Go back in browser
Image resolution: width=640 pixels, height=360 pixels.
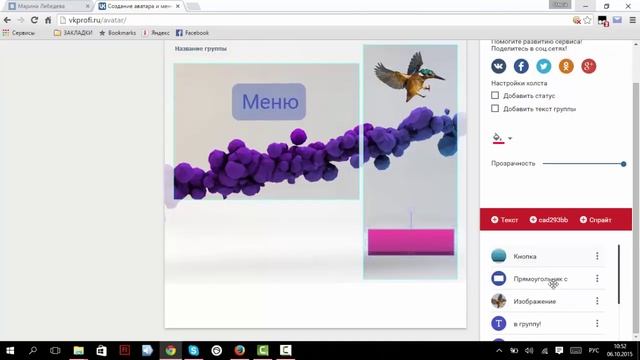(7, 20)
